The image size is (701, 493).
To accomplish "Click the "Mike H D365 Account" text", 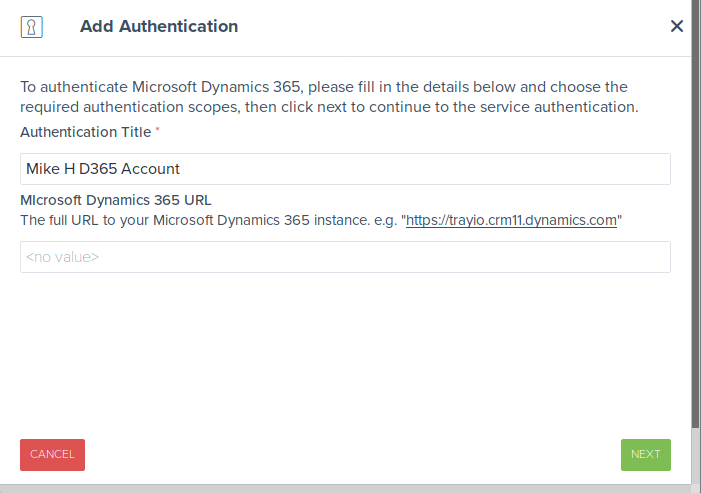I will tap(103, 169).
